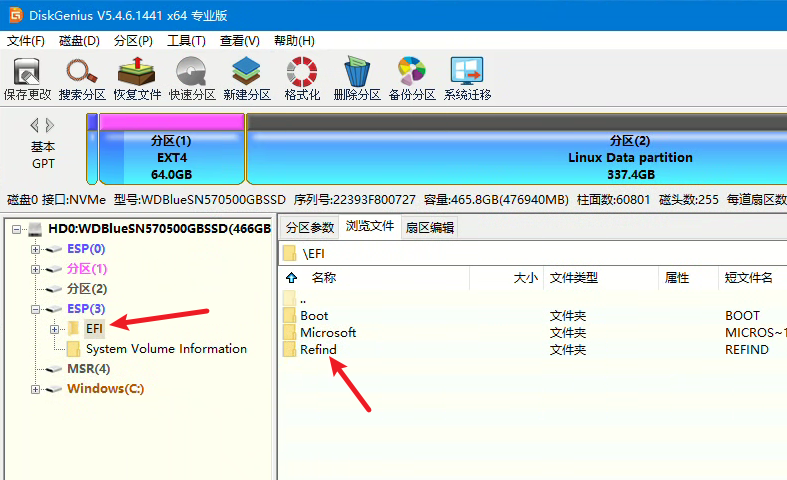The image size is (787, 480).
Task: Switch to the 浏览文件 tab
Action: pyautogui.click(x=370, y=226)
